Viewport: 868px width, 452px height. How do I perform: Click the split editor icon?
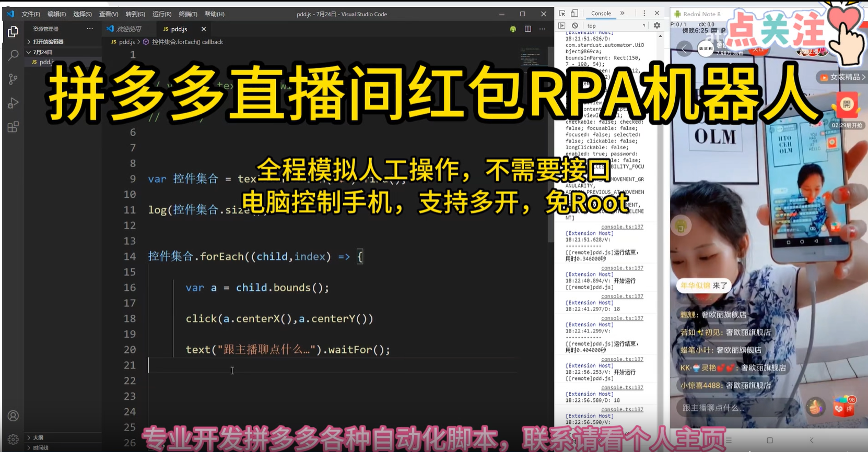click(528, 29)
